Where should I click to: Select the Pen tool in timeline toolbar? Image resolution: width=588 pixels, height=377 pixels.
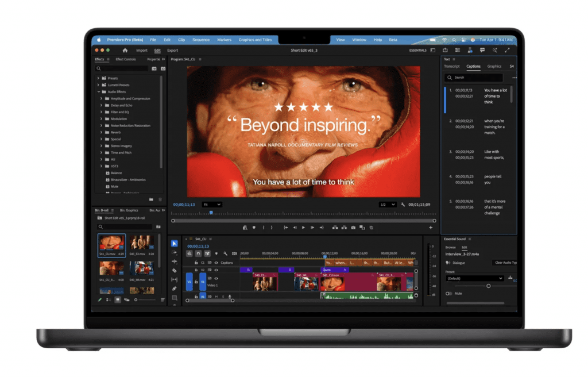[x=175, y=288]
